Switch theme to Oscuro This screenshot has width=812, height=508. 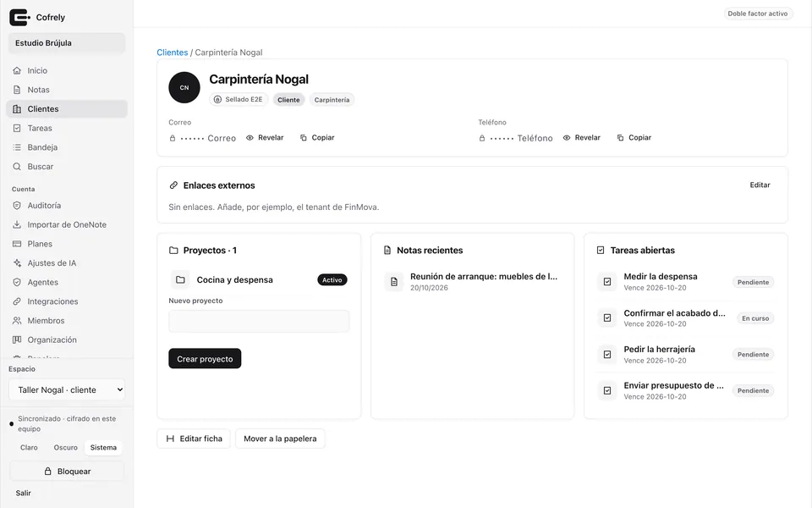click(x=66, y=447)
